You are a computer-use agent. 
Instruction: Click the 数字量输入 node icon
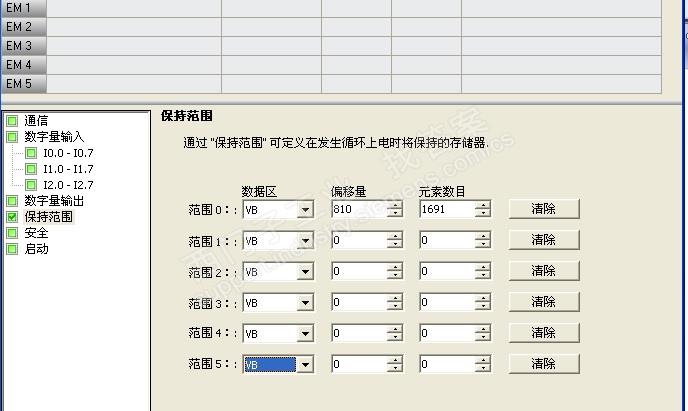[12, 136]
